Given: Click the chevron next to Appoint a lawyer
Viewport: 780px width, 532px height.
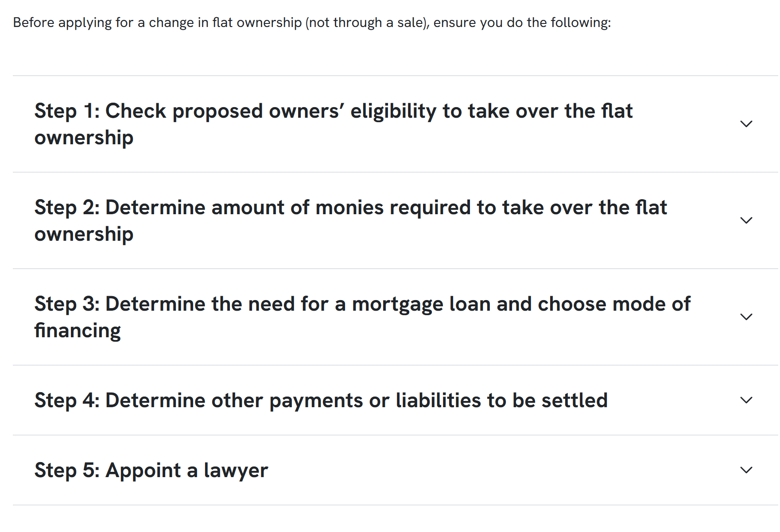Looking at the screenshot, I should 746,470.
